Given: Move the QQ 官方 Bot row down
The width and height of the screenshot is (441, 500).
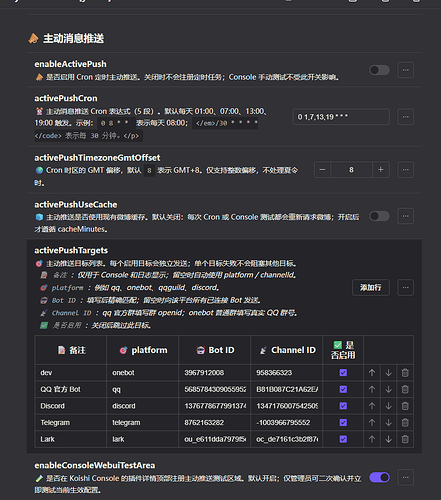Looking at the screenshot, I should point(388,389).
